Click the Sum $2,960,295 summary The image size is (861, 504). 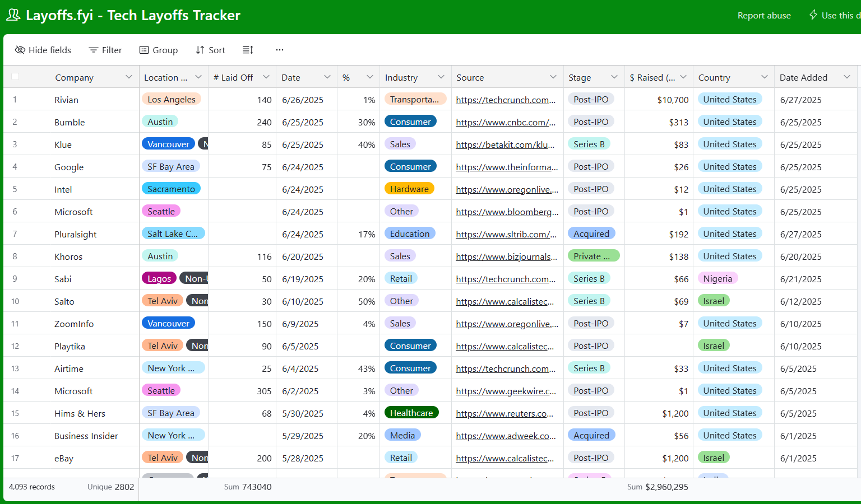point(658,487)
